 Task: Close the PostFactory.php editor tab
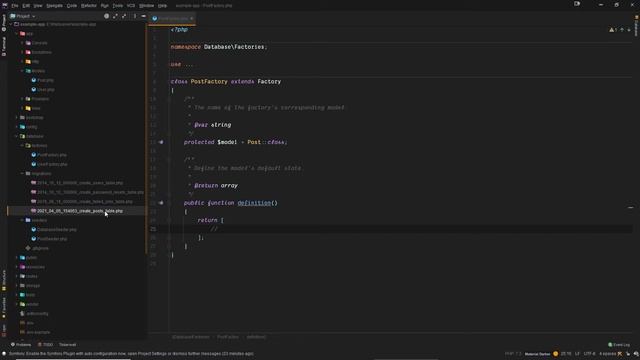[191, 18]
